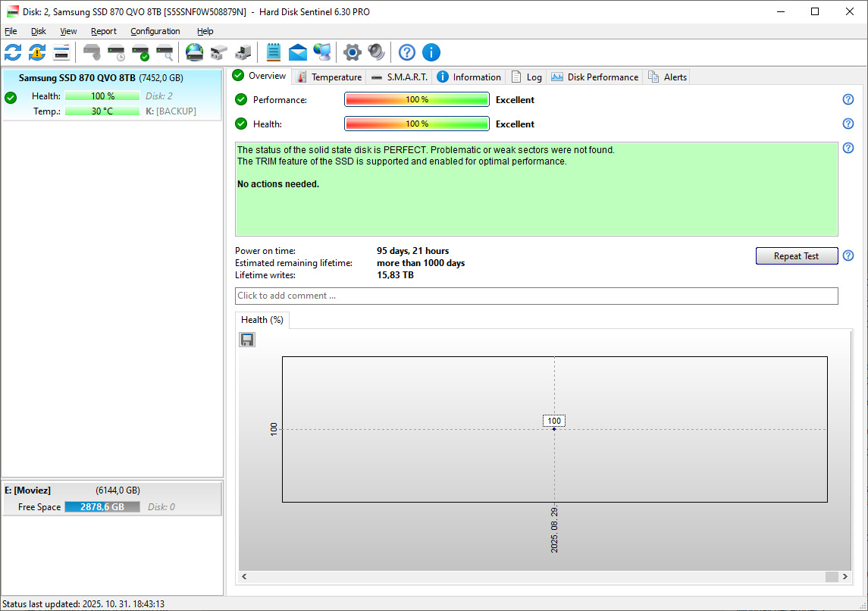Image resolution: width=868 pixels, height=611 pixels.
Task: Click the Health 100 % gradient bar
Action: click(417, 124)
